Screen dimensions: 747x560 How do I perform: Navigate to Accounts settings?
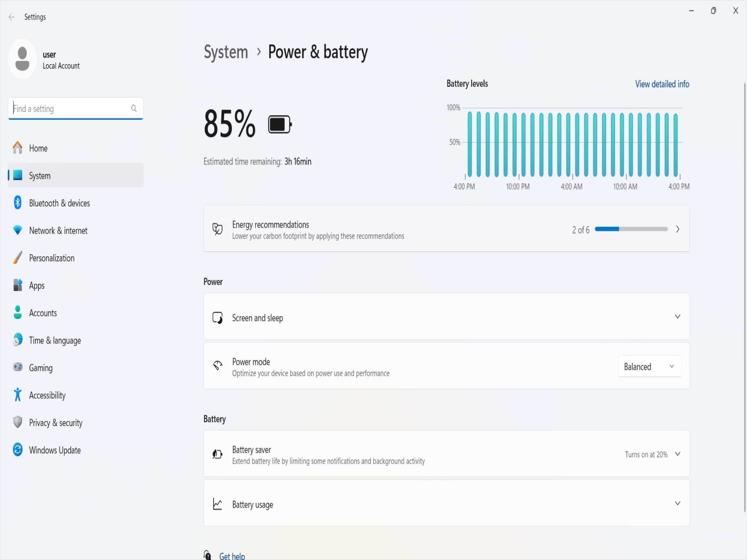click(76, 313)
